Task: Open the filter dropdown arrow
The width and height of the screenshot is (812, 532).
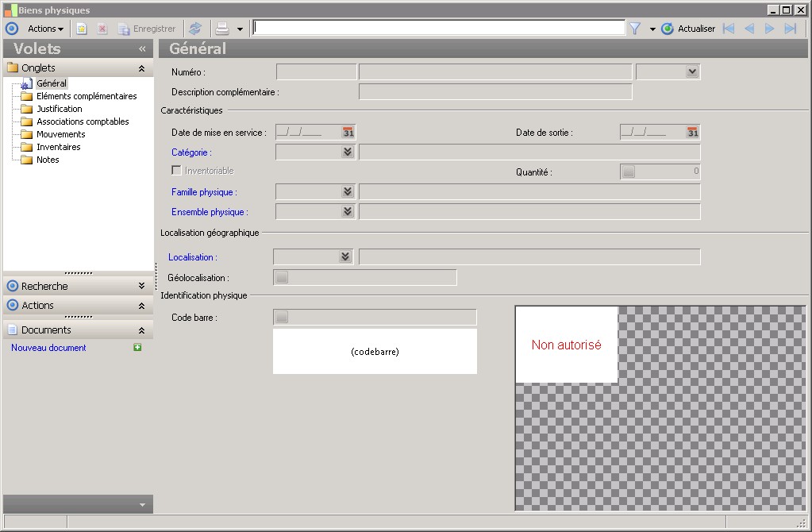Action: tap(652, 29)
